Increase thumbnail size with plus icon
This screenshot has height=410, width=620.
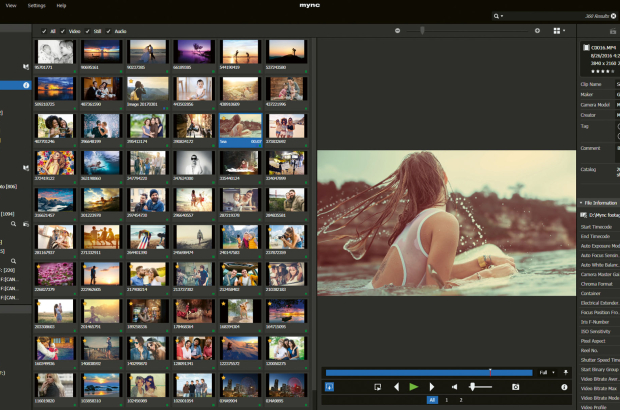coord(537,30)
